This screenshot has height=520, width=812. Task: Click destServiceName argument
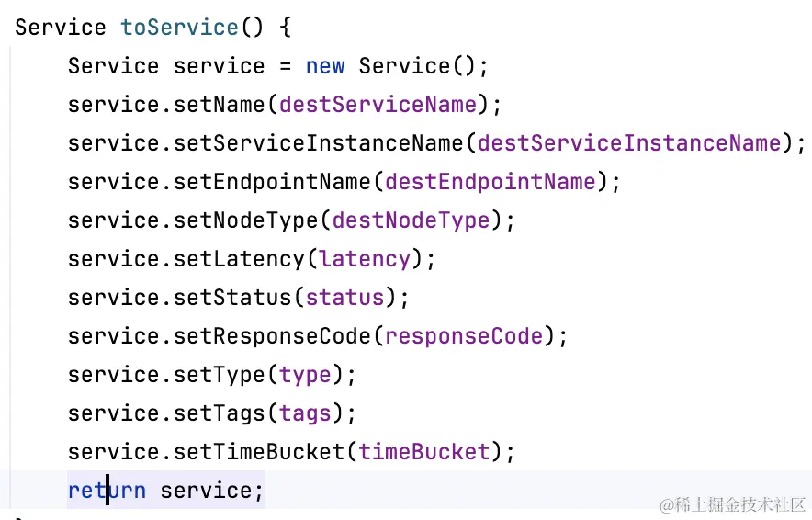[x=378, y=105]
